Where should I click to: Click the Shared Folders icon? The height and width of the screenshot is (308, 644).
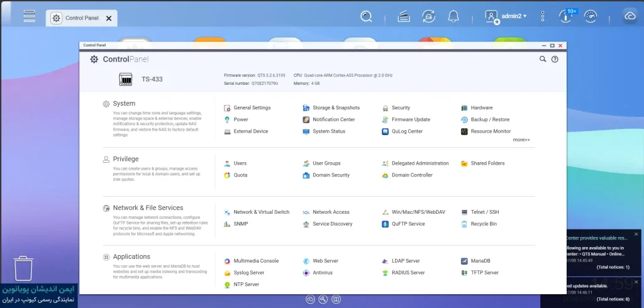tap(464, 163)
